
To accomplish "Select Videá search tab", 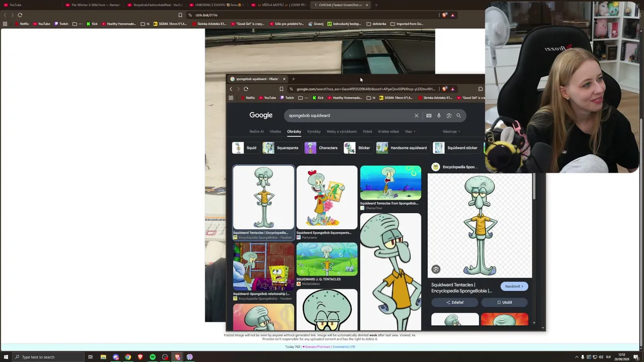I will [x=367, y=132].
